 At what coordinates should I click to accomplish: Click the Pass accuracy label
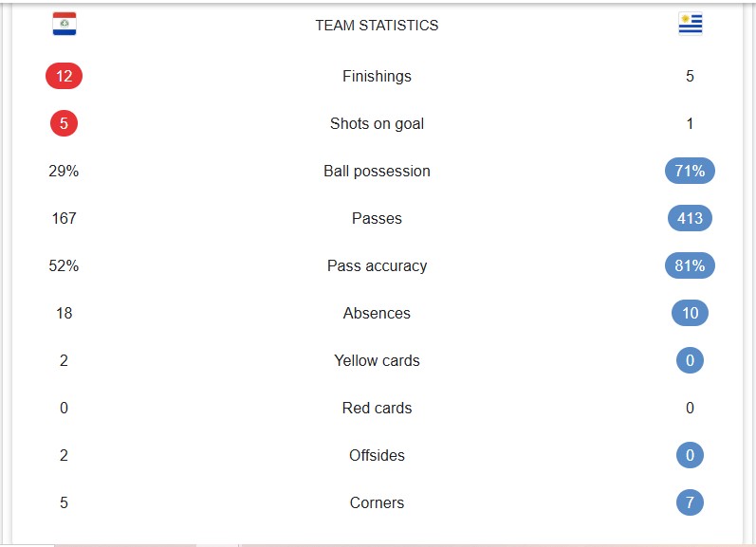(x=377, y=266)
